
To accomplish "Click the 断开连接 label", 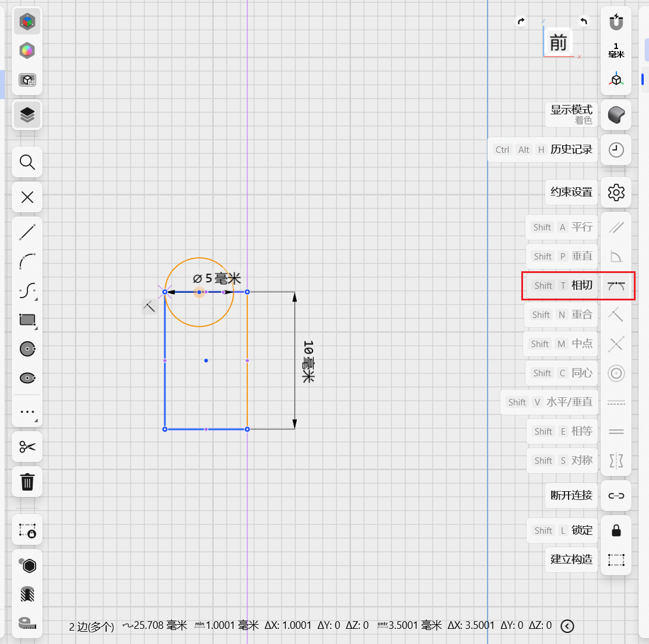I will (x=571, y=496).
